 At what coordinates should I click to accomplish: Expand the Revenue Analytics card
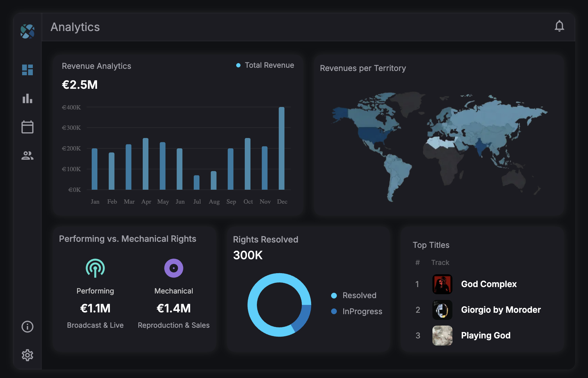pyautogui.click(x=96, y=66)
